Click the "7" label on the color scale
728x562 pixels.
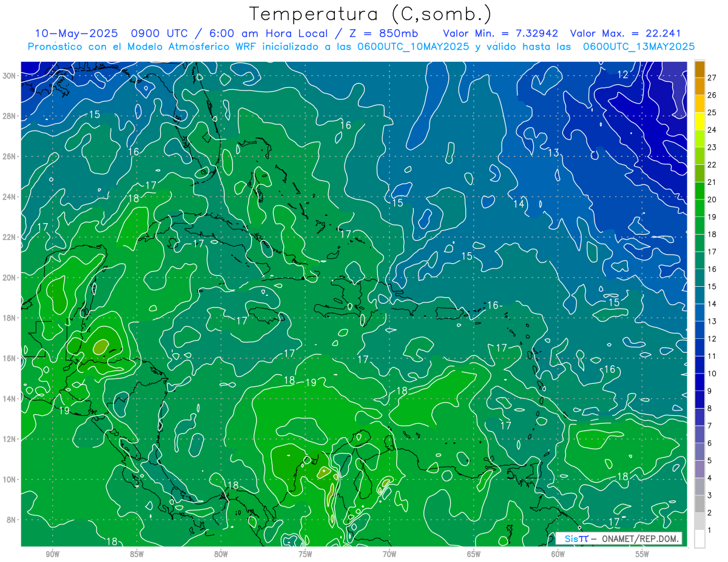[710, 426]
